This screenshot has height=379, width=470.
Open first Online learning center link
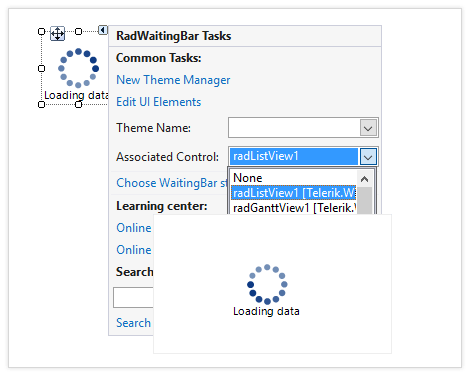(134, 228)
